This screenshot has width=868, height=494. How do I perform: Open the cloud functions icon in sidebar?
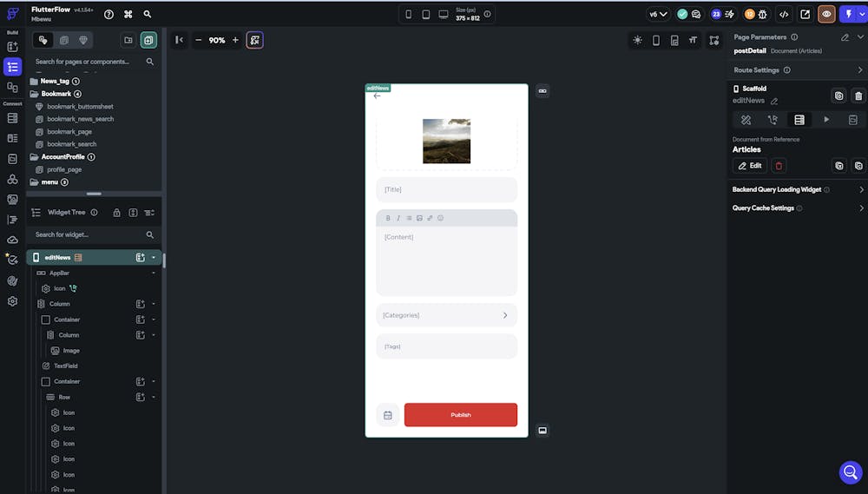pos(13,240)
